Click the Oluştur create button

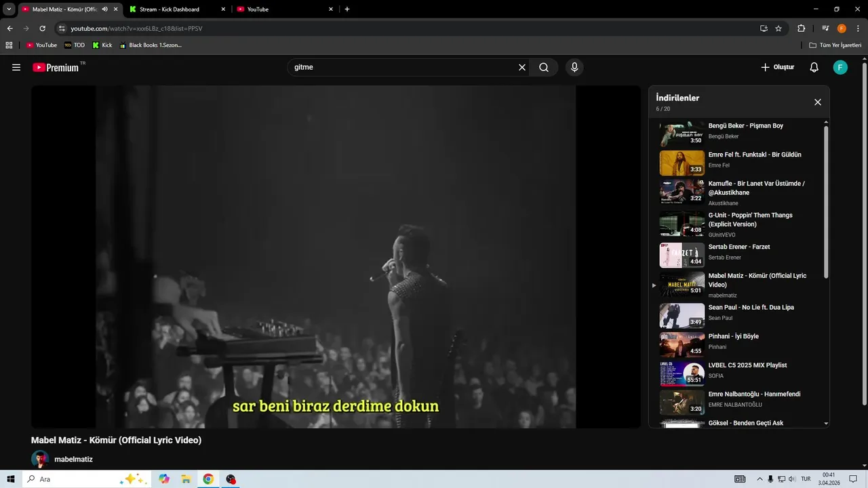point(777,67)
